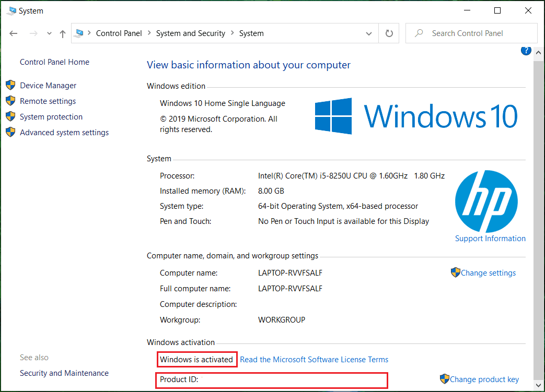Open System protection settings
This screenshot has height=392, width=545.
pyautogui.click(x=50, y=116)
